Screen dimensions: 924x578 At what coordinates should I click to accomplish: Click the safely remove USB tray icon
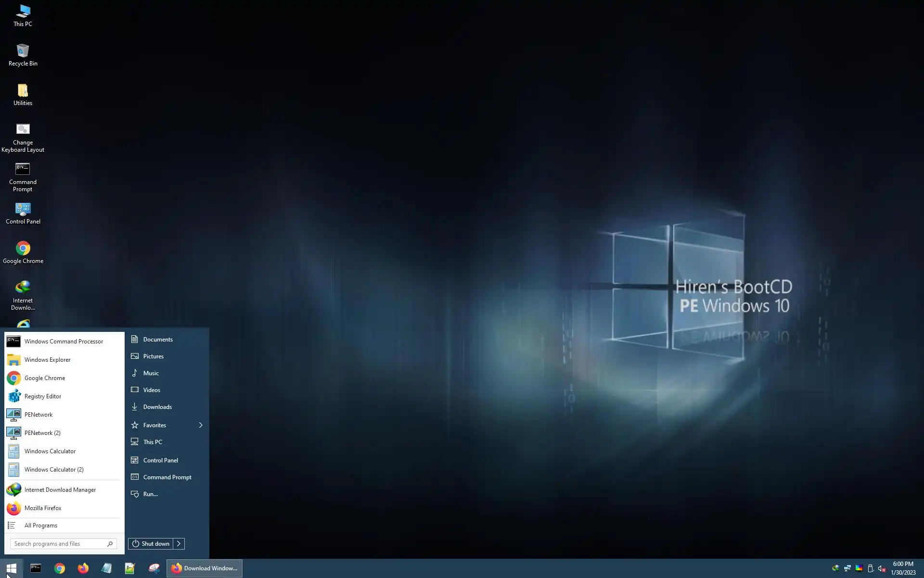tap(870, 568)
